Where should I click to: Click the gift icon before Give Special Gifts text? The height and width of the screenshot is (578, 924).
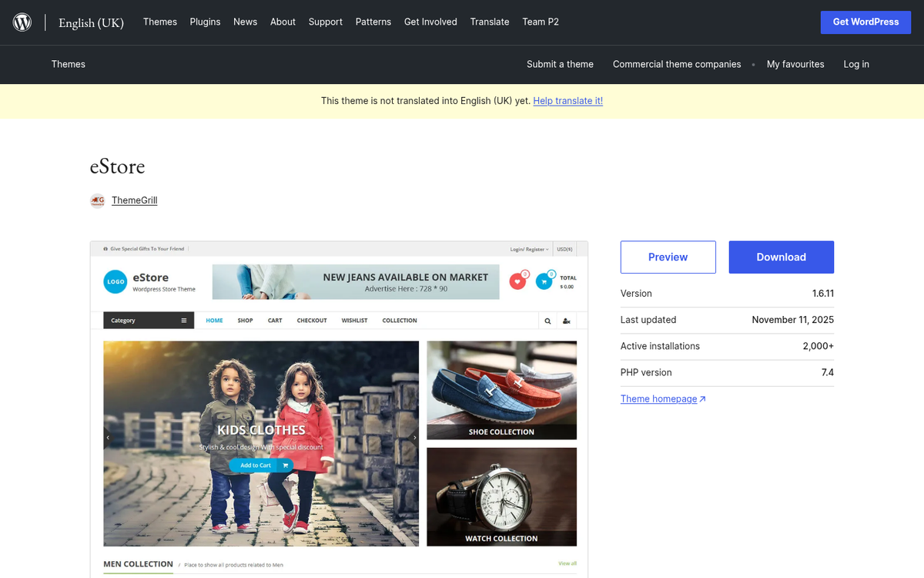(105, 249)
